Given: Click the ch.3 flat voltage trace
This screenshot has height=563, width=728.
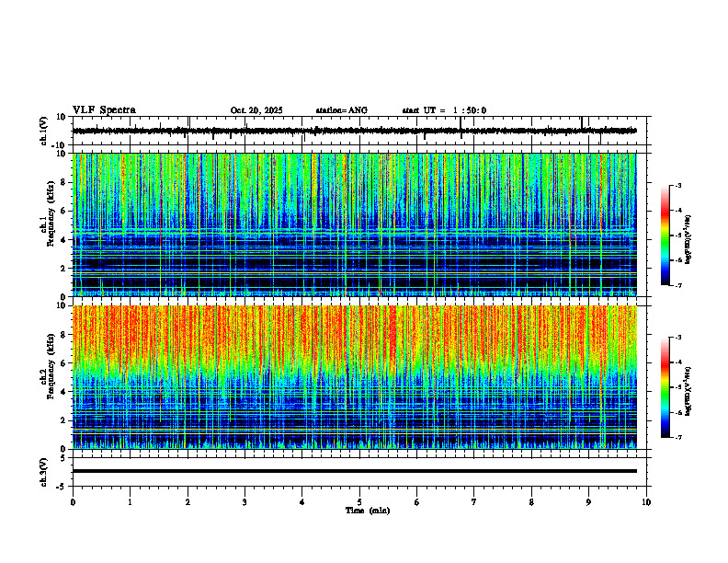Looking at the screenshot, I should 354,471.
